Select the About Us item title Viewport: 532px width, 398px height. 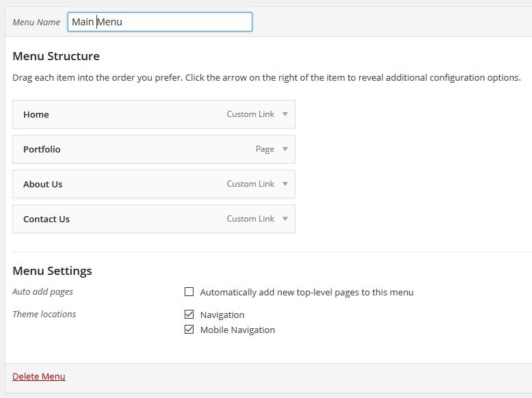(42, 185)
